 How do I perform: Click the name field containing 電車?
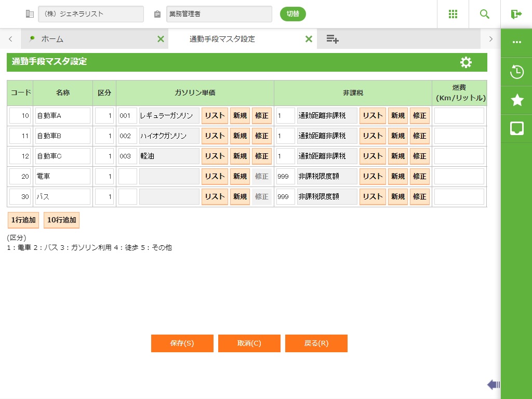pos(62,177)
